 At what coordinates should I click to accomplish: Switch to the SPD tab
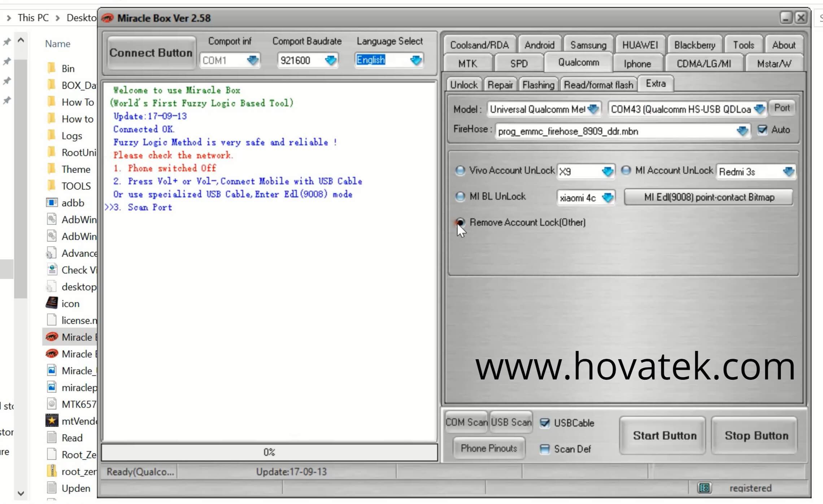pos(519,64)
